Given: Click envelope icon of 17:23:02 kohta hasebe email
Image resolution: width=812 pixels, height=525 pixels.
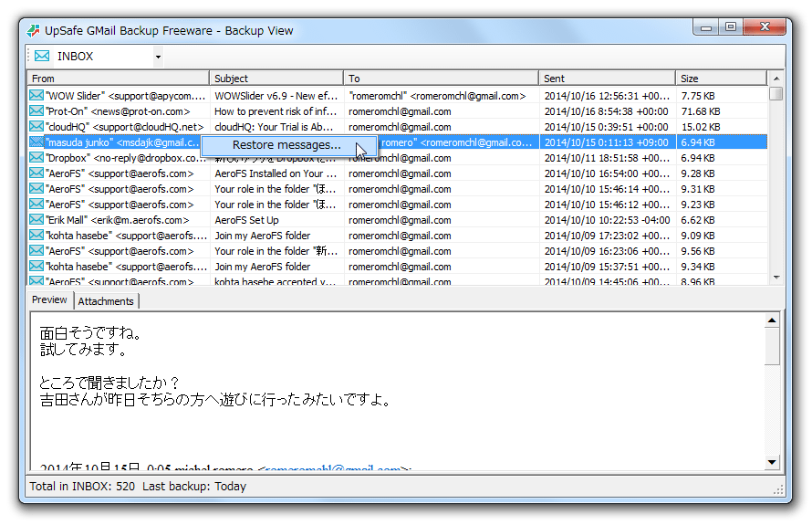Looking at the screenshot, I should pyautogui.click(x=36, y=235).
